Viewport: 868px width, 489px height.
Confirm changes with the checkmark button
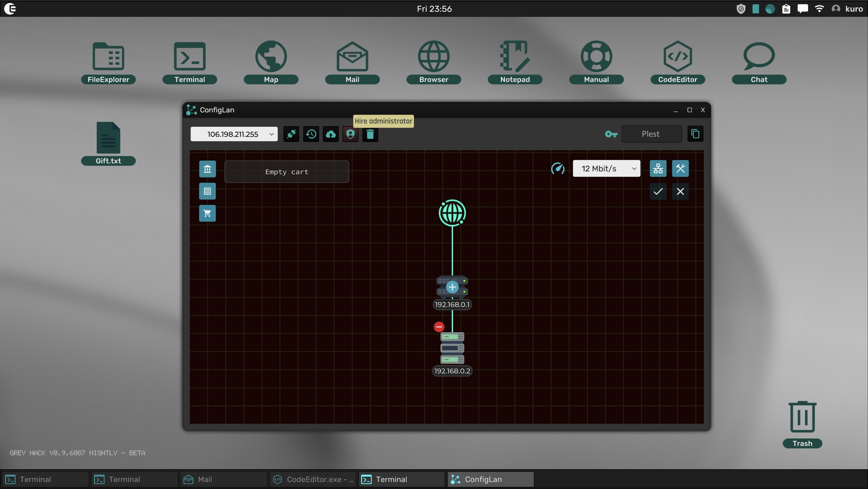(658, 191)
